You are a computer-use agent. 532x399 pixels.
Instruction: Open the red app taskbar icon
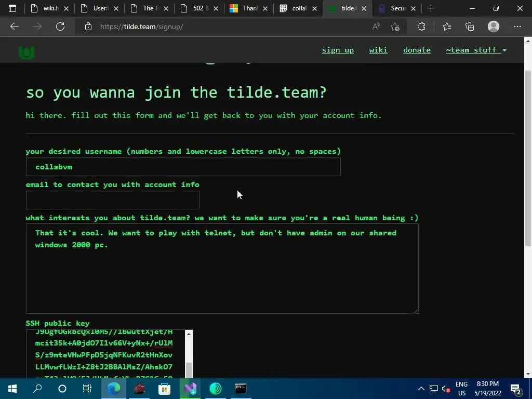(x=139, y=389)
